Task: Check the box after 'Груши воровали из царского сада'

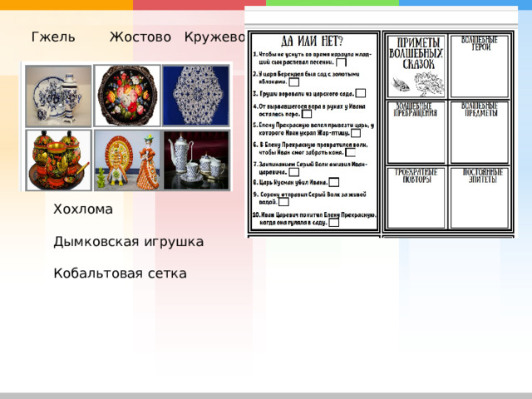Action: coord(360,93)
